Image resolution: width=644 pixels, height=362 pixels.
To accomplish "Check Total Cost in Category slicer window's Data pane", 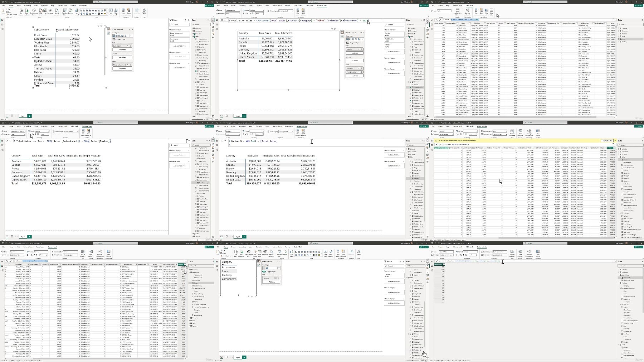I will tap(411, 342).
